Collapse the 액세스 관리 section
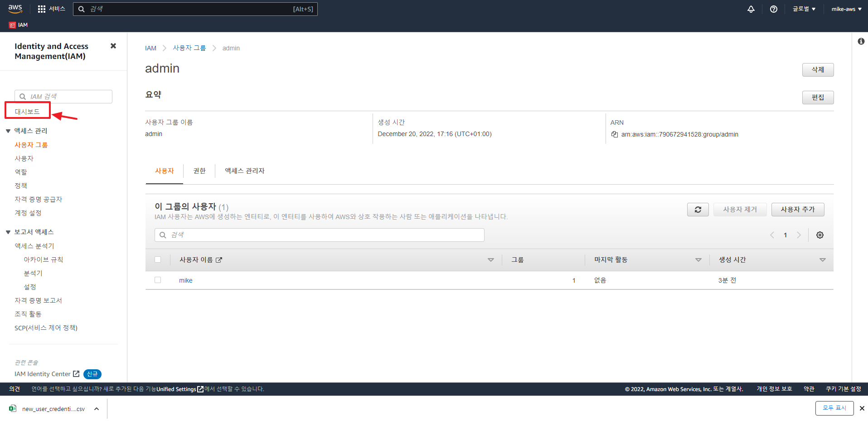The width and height of the screenshot is (868, 421). [x=8, y=131]
